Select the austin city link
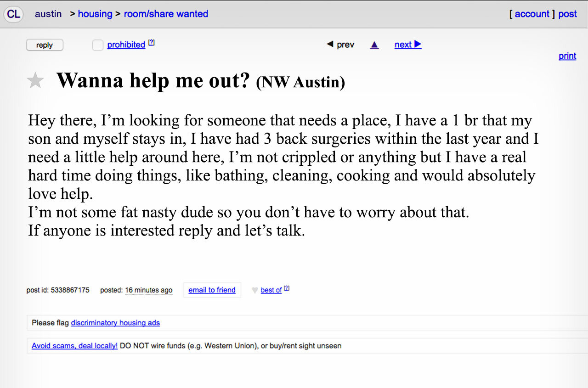Image resolution: width=588 pixels, height=388 pixels. coord(48,14)
